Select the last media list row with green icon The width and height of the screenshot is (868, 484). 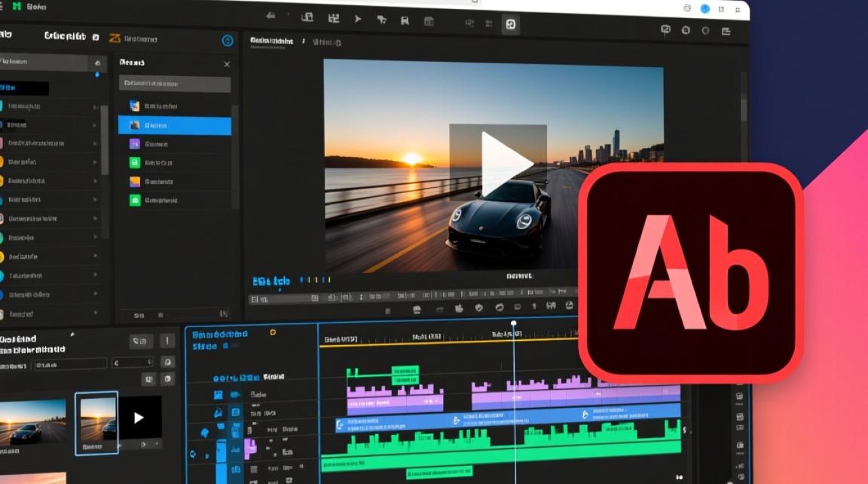click(x=174, y=200)
